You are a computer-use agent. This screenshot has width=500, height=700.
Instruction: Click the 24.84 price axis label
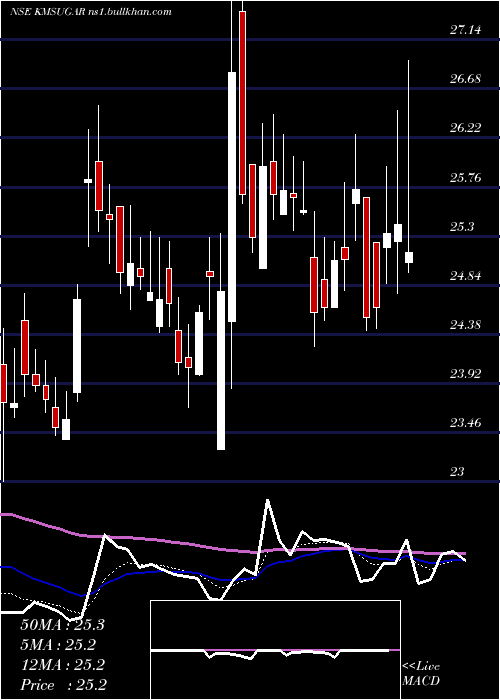tap(465, 276)
